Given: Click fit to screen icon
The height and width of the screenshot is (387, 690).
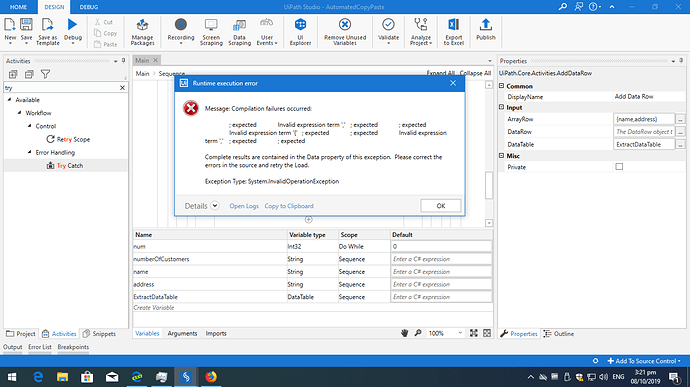Looking at the screenshot, I should coord(473,333).
